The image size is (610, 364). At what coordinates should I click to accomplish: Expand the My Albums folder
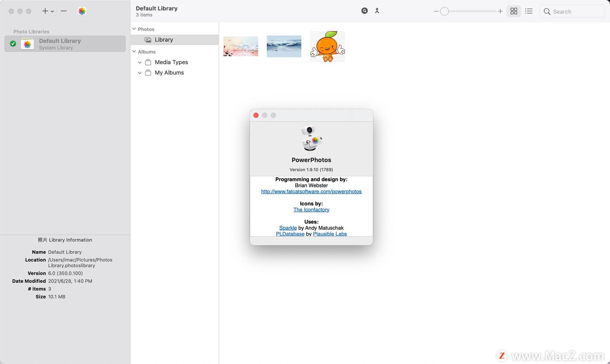tap(139, 73)
